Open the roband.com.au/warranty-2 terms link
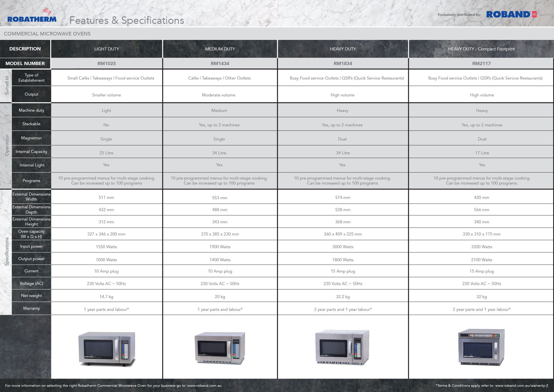This screenshot has height=392, width=554. 522,386
